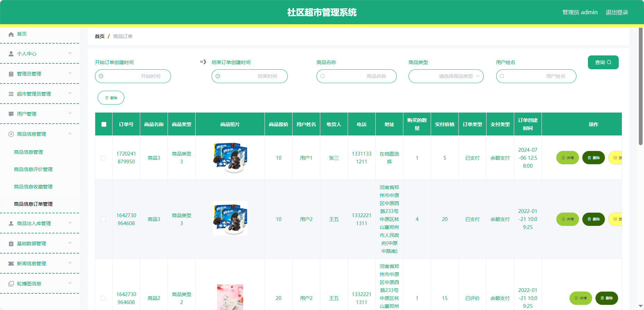
Task: Click the clock icon in the 开始时间 field
Action: tap(101, 76)
